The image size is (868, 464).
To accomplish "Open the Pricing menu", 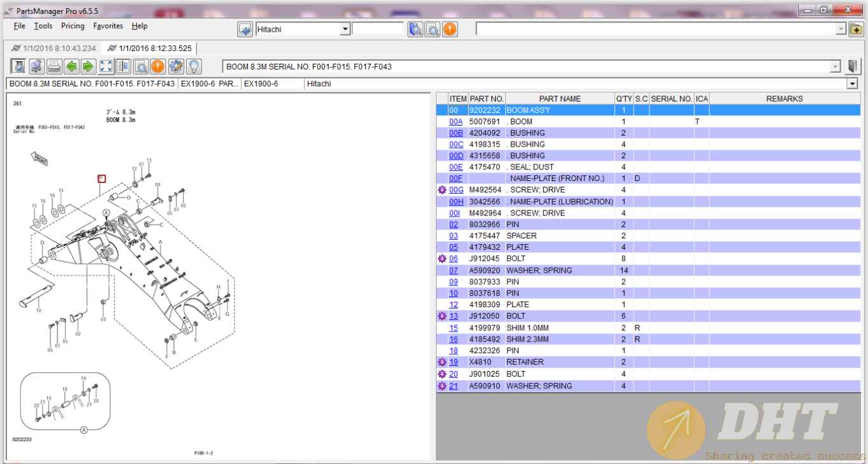I will pos(73,26).
